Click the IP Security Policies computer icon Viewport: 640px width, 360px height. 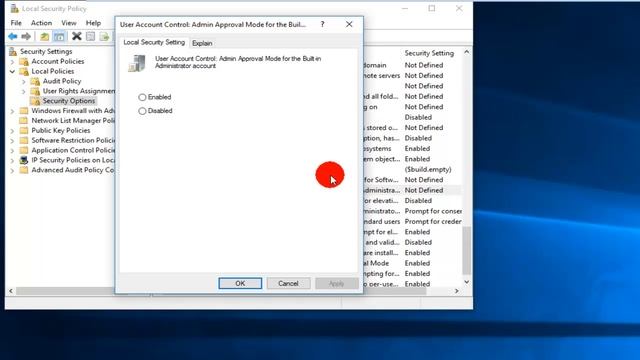24,160
